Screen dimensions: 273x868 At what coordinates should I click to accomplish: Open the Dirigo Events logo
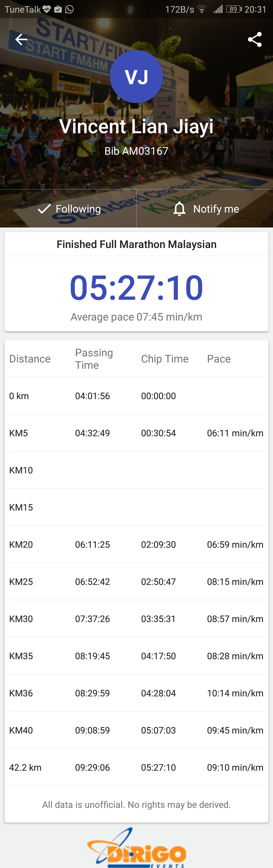click(x=136, y=848)
